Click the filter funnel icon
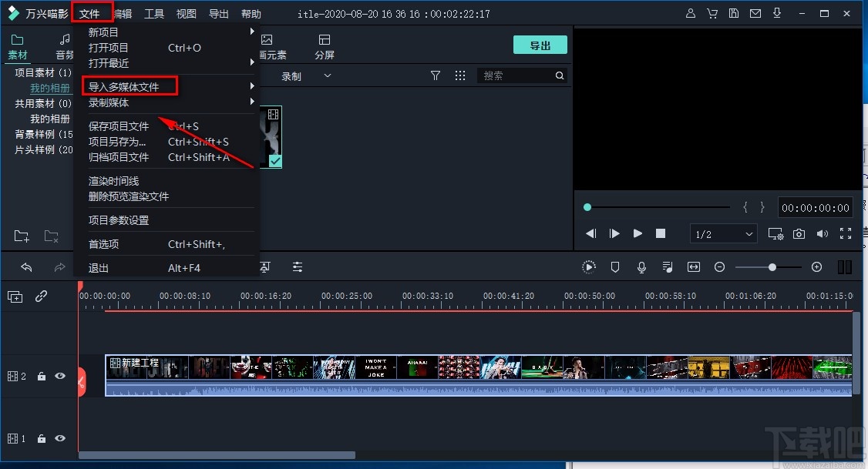 [x=436, y=75]
